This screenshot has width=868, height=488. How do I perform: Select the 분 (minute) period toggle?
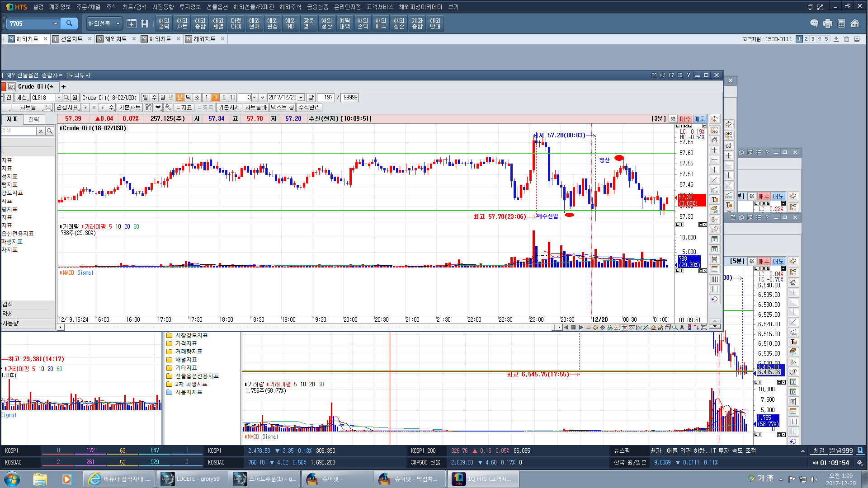(x=179, y=98)
